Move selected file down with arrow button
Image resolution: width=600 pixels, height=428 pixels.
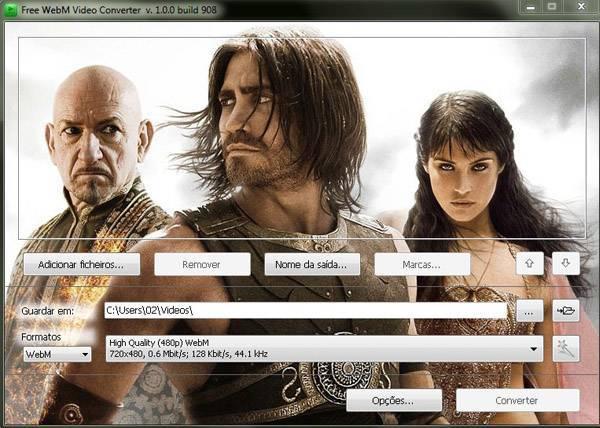click(566, 263)
